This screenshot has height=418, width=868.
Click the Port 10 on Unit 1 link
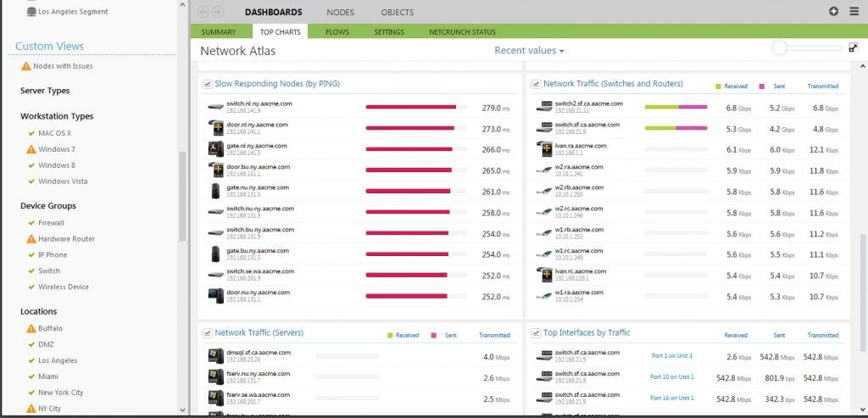tap(672, 377)
